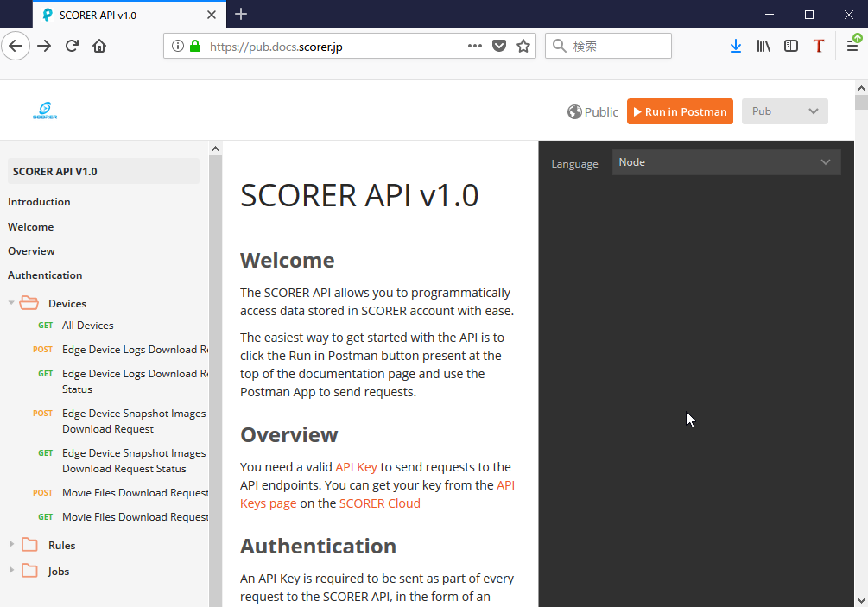Click the page scroll up arrow
This screenshot has width=868, height=607.
(861, 88)
